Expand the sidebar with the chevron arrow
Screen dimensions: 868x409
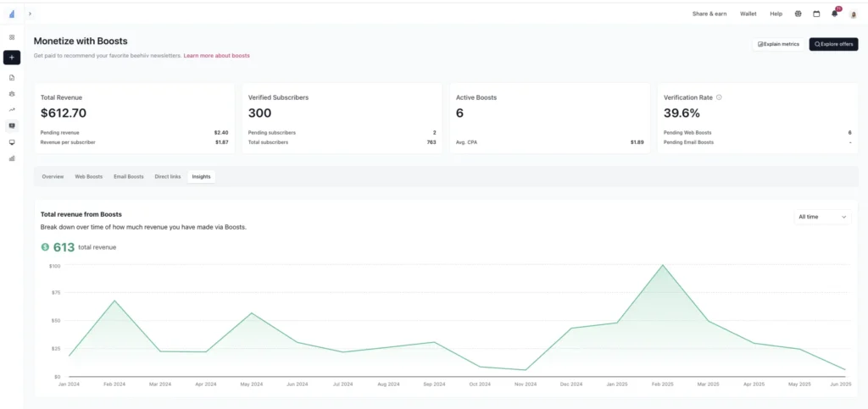coord(31,14)
